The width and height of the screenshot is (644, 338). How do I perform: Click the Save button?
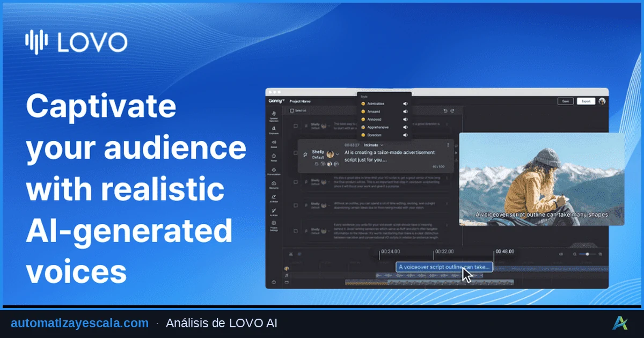[x=565, y=101]
